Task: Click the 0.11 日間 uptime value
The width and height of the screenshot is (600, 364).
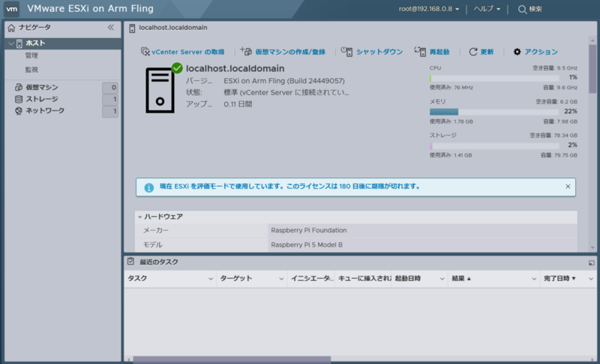Action: [x=238, y=104]
